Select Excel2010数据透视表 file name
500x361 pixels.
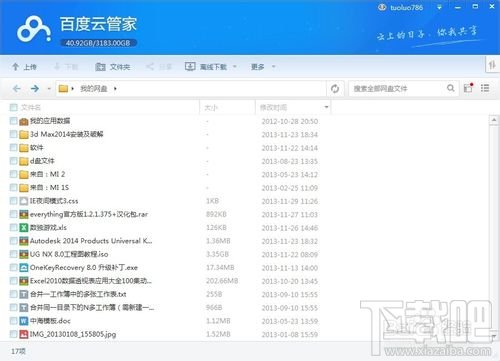coord(91,281)
